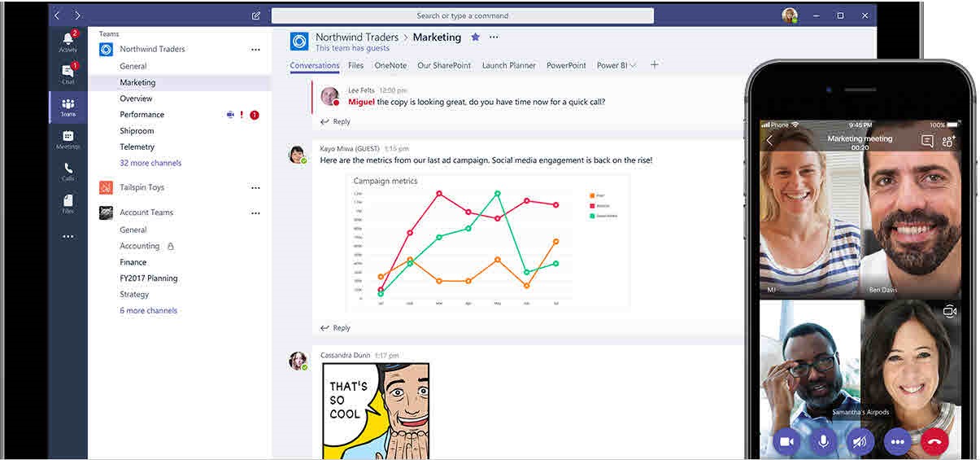
Task: Select the Teams icon in the sidebar
Action: click(68, 107)
